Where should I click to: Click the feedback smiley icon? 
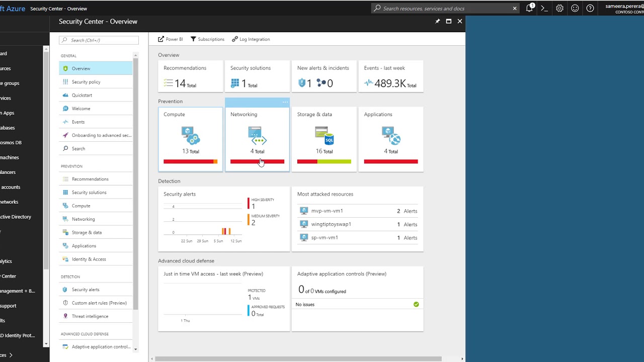click(575, 8)
